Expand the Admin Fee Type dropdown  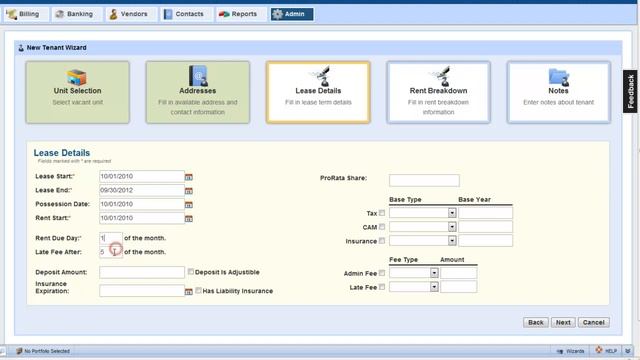point(434,273)
